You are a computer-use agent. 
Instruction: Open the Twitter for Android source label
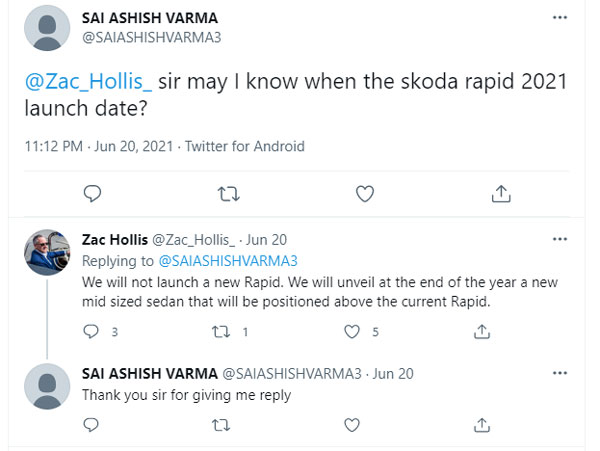pos(245,146)
